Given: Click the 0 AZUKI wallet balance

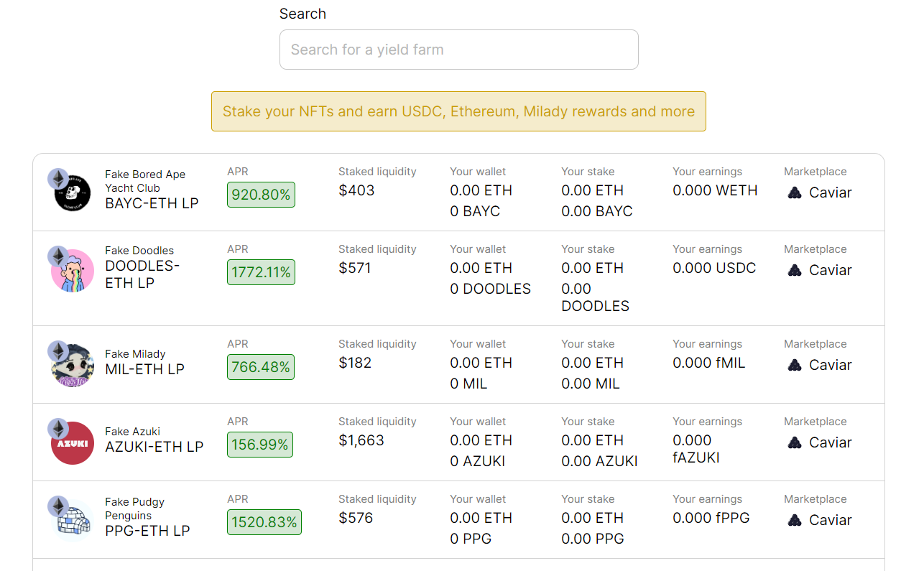Looking at the screenshot, I should click(x=478, y=461).
